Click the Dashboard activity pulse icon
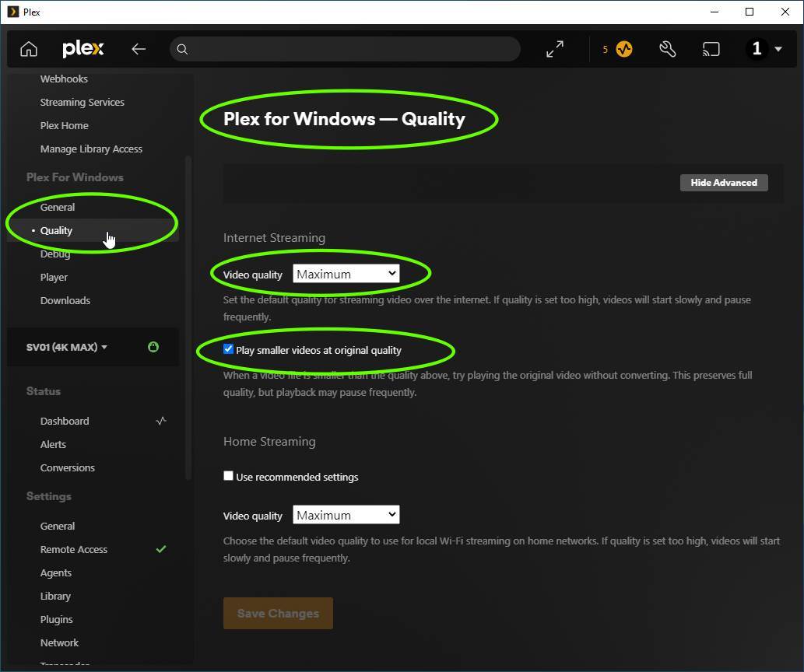The height and width of the screenshot is (672, 804). 161,421
